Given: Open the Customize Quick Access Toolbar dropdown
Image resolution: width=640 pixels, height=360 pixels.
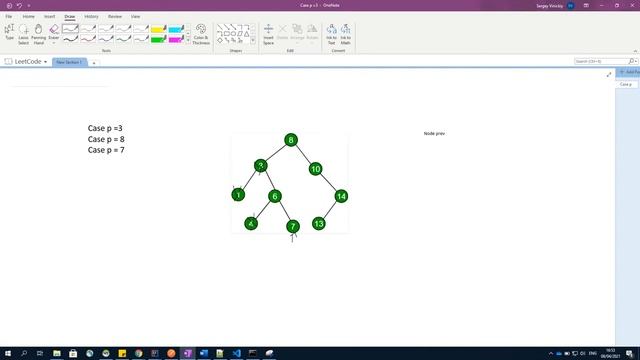Looking at the screenshot, I should point(29,6).
